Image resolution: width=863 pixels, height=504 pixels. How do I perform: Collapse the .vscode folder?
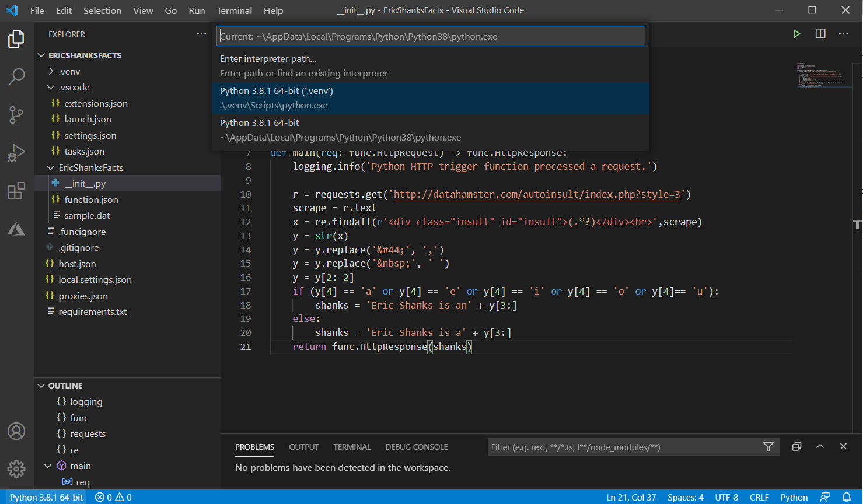[74, 87]
